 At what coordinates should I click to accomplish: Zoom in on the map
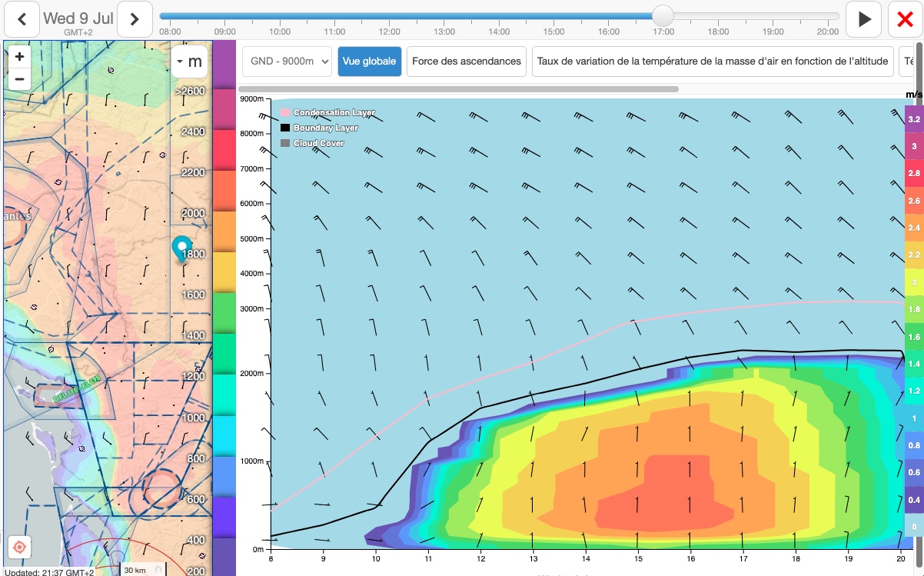19,57
